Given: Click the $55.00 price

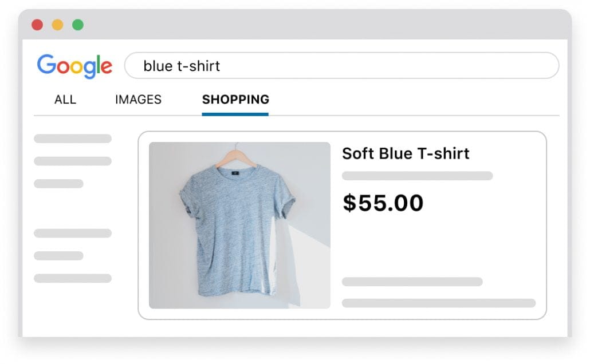Looking at the screenshot, I should point(383,203).
